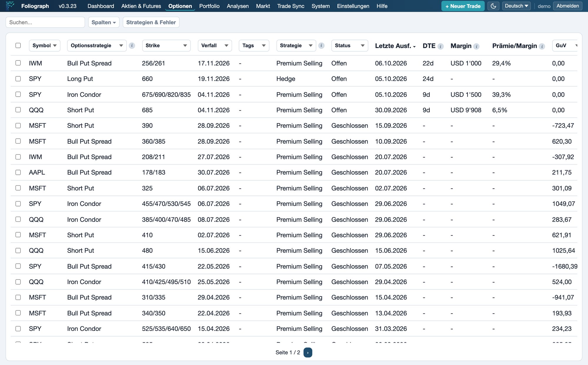Open the Hilfe menu link

click(x=382, y=6)
